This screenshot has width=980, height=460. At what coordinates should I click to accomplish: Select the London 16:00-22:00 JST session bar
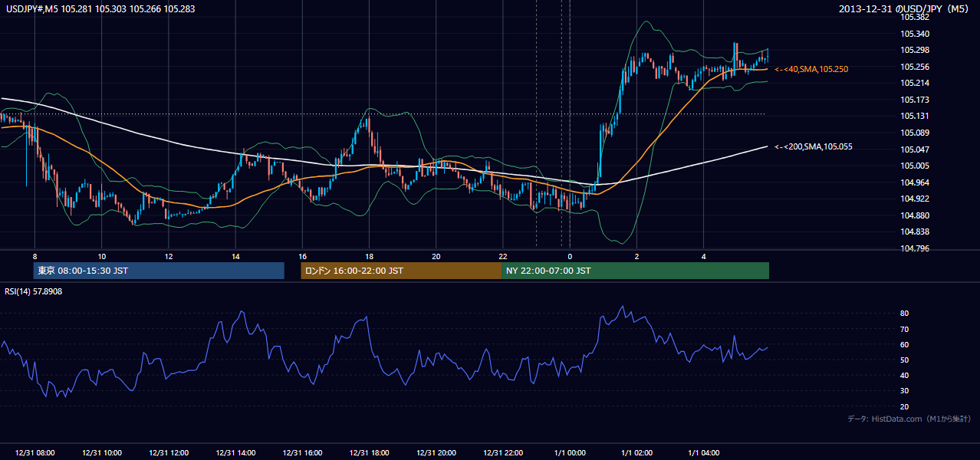click(x=401, y=271)
